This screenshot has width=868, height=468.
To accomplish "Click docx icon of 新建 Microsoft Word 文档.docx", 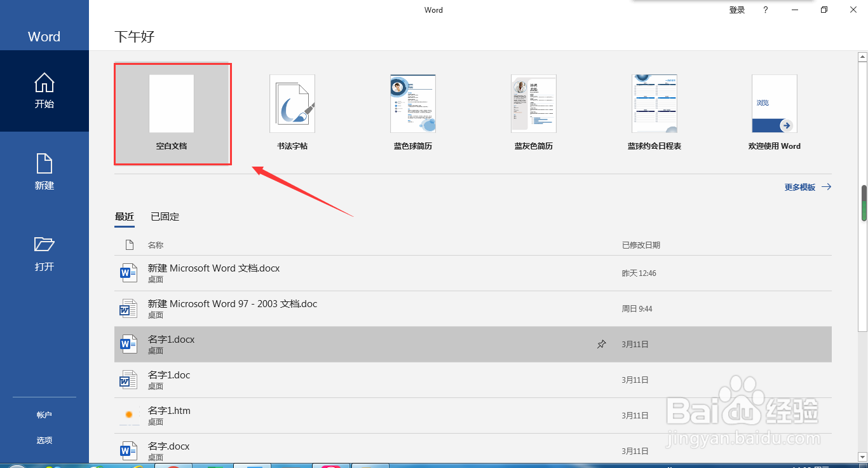I will click(x=129, y=273).
